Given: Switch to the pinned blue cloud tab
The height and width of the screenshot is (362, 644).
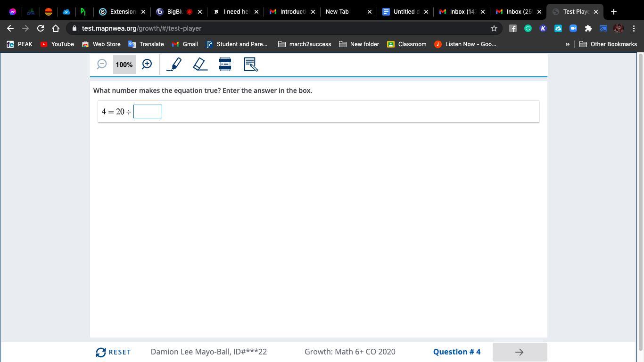Looking at the screenshot, I should (x=66, y=12).
